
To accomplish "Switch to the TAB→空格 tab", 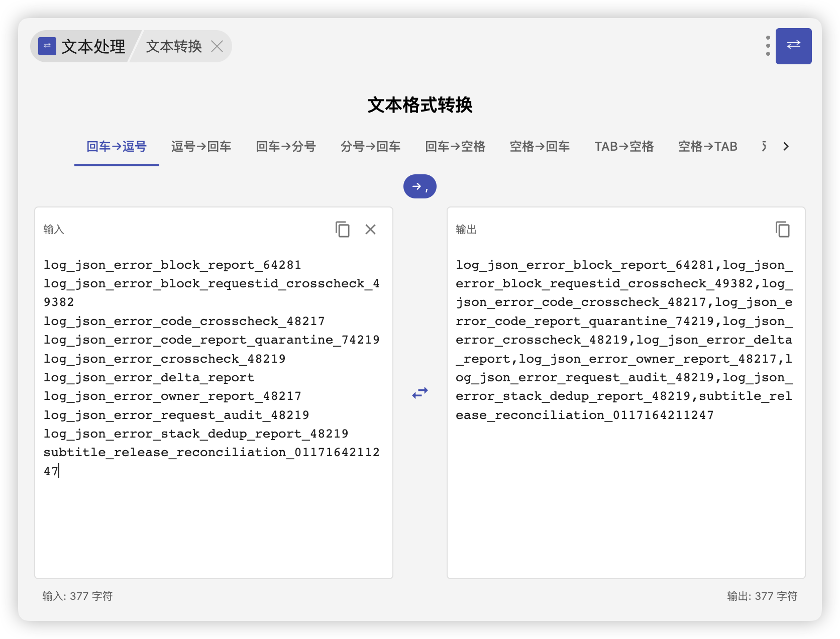I will [x=624, y=147].
